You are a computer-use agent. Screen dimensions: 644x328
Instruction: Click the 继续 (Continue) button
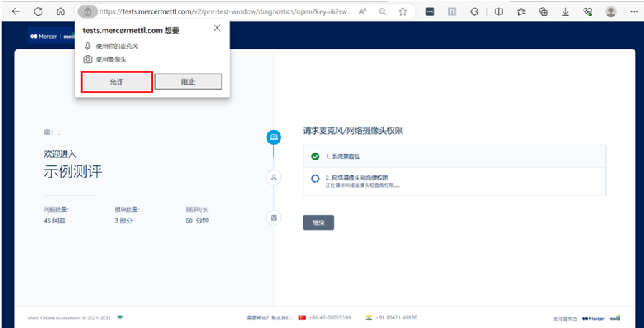318,222
